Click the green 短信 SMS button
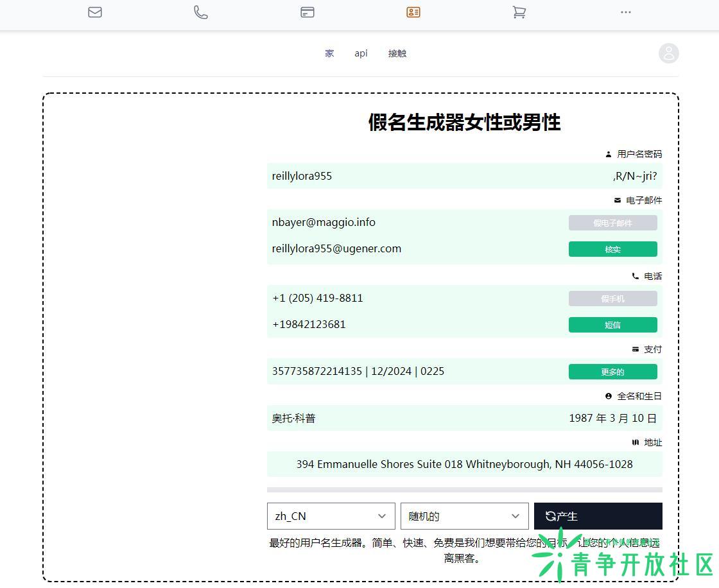The width and height of the screenshot is (719, 588). [x=612, y=325]
